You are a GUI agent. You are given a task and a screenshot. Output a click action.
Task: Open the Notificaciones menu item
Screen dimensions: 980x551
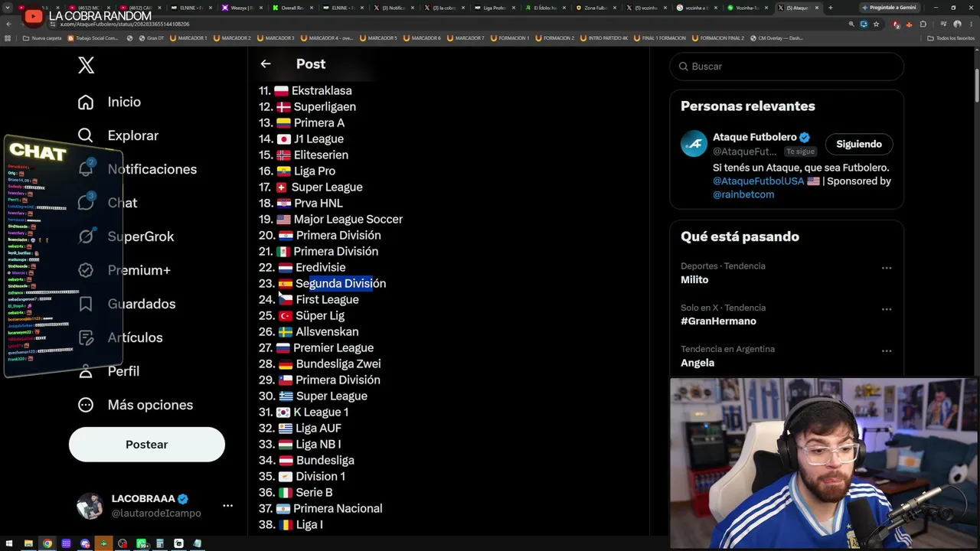click(138, 169)
